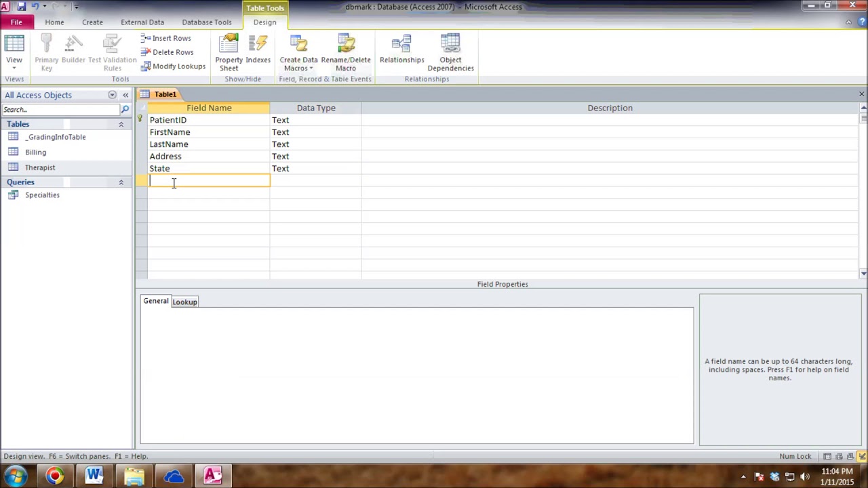The image size is (868, 488).
Task: Switch to PivotChart View in status bar
Action: click(850, 457)
